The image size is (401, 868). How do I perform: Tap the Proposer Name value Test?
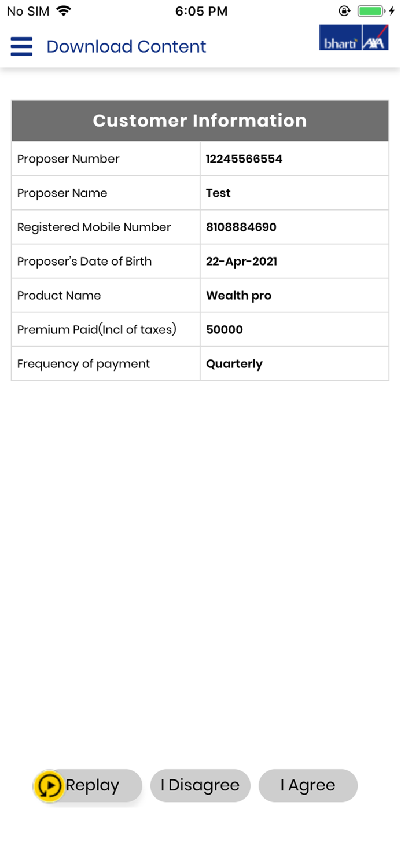coord(218,193)
